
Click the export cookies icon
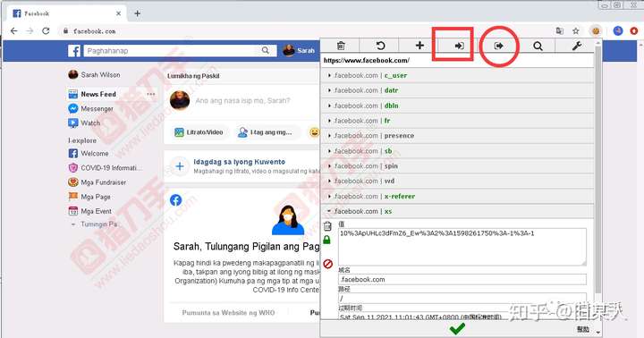tap(498, 46)
